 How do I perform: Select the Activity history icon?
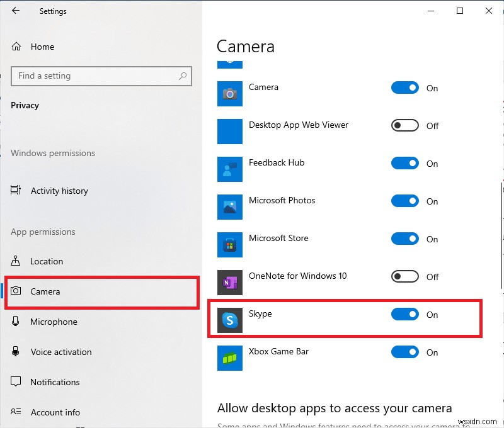coord(15,190)
